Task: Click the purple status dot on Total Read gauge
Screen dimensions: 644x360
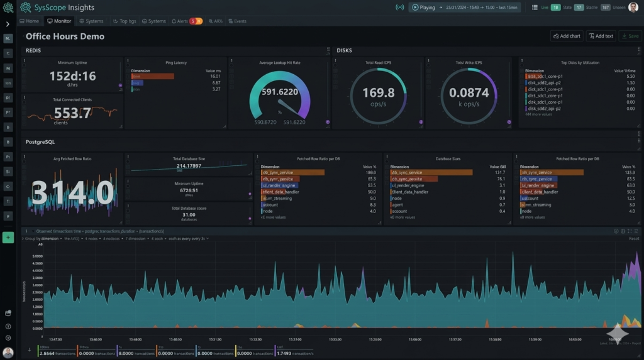Action: pyautogui.click(x=421, y=122)
